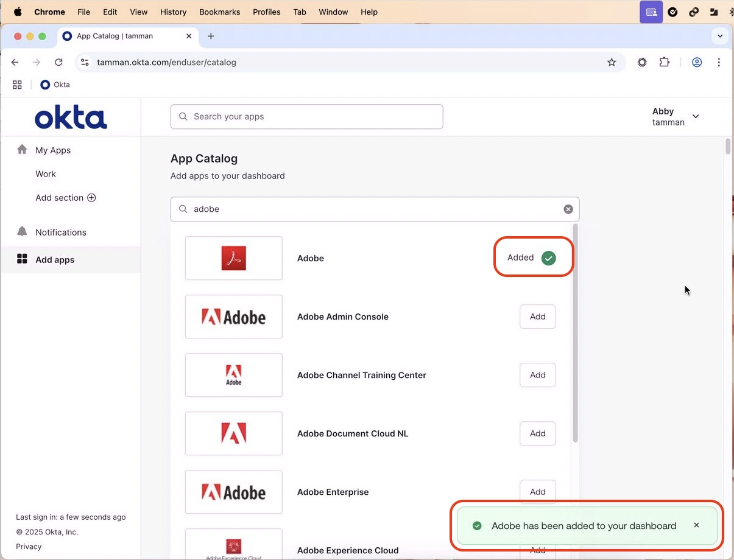Add Adobe Admin Console app
The image size is (734, 560).
click(x=538, y=317)
